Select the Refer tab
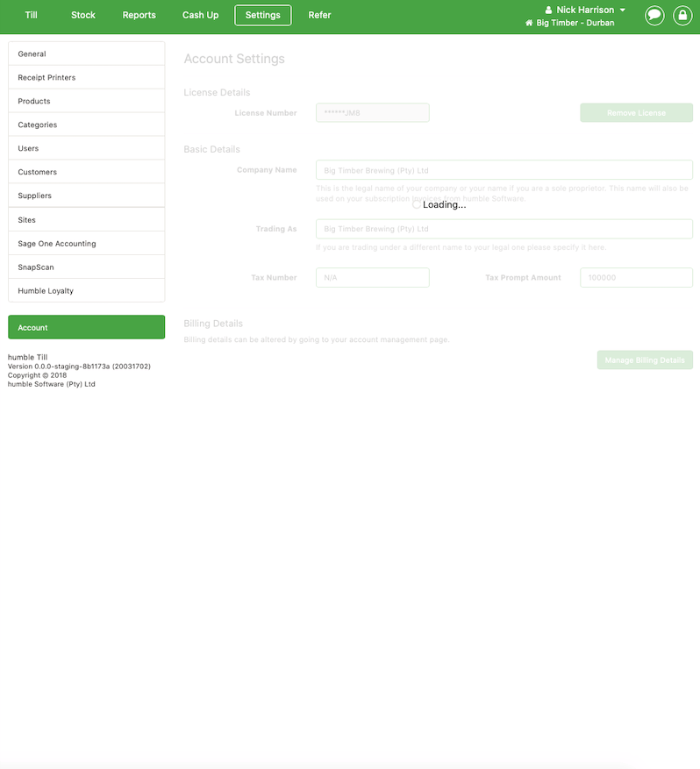The image size is (700, 769). pyautogui.click(x=319, y=15)
